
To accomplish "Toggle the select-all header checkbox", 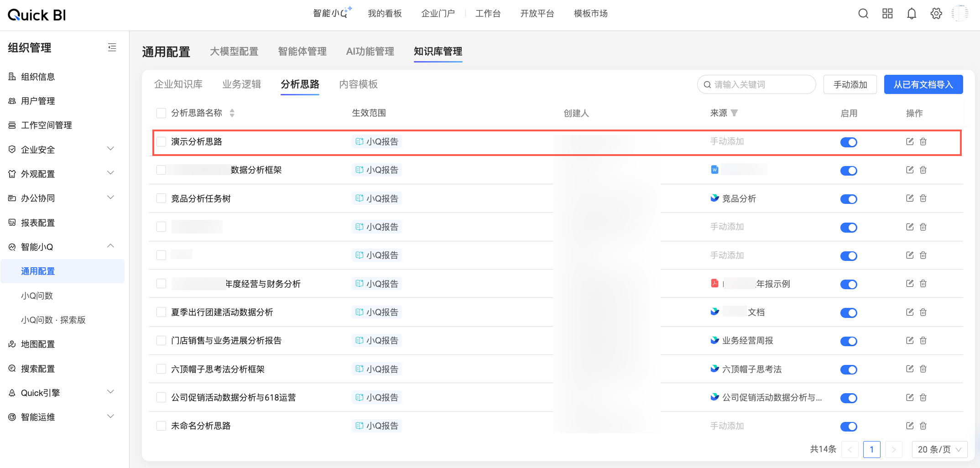I will coord(161,113).
